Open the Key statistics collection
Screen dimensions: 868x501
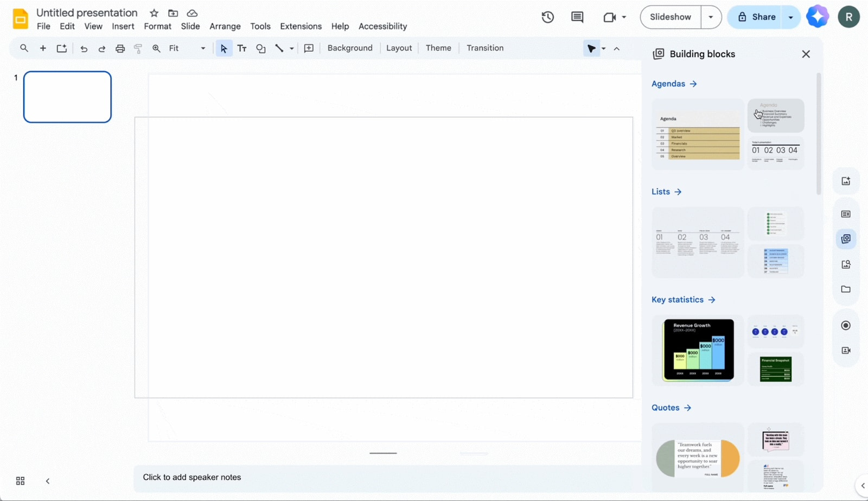(683, 299)
